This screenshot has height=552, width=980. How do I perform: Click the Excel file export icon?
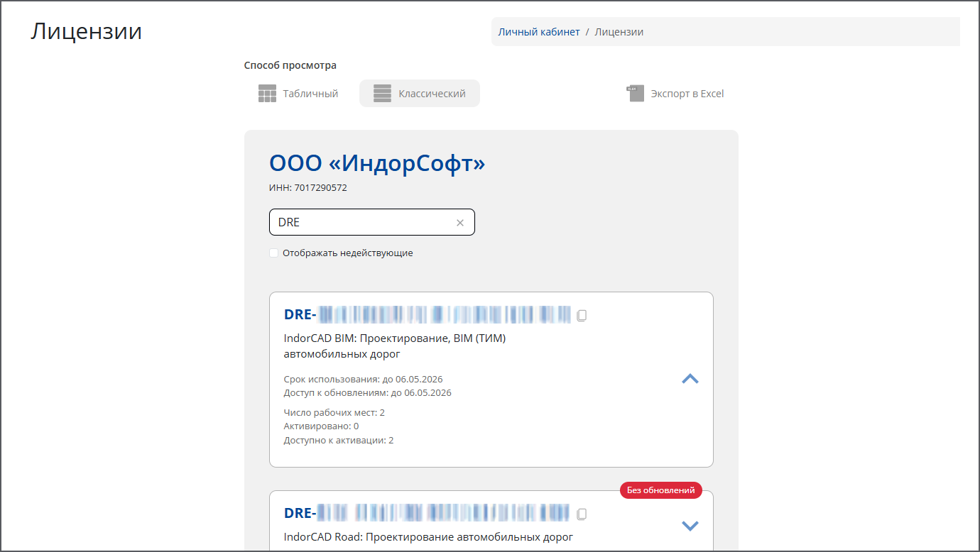click(x=635, y=94)
